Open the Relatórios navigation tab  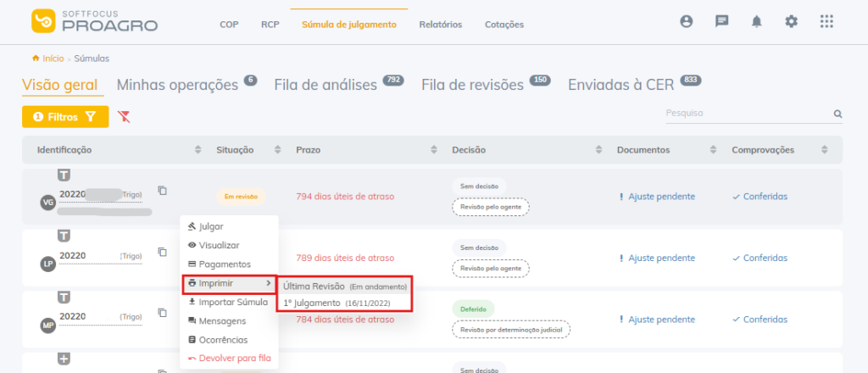(x=440, y=25)
